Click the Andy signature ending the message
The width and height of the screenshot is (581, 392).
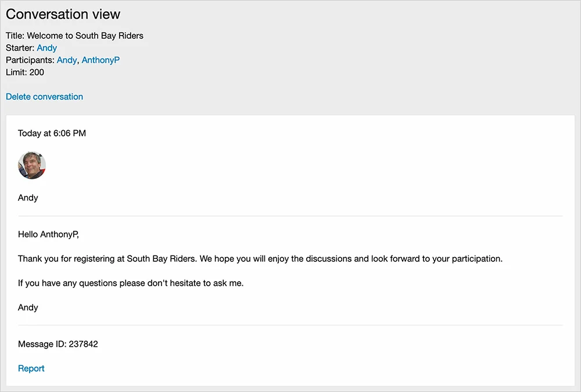[28, 308]
